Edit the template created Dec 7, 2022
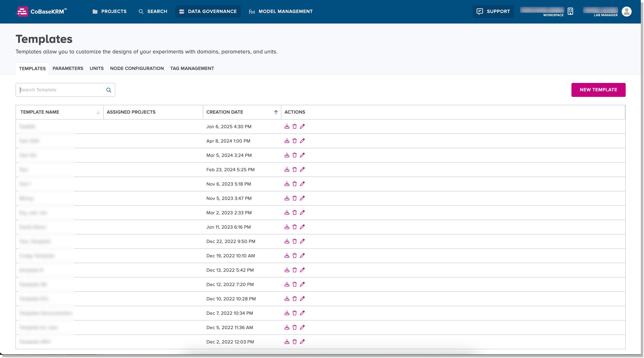 pos(302,313)
